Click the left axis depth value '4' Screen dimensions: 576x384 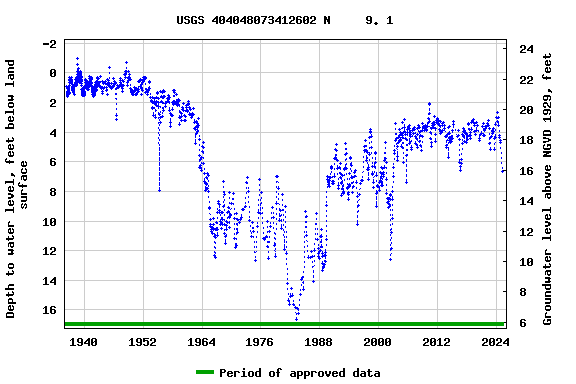click(x=53, y=133)
